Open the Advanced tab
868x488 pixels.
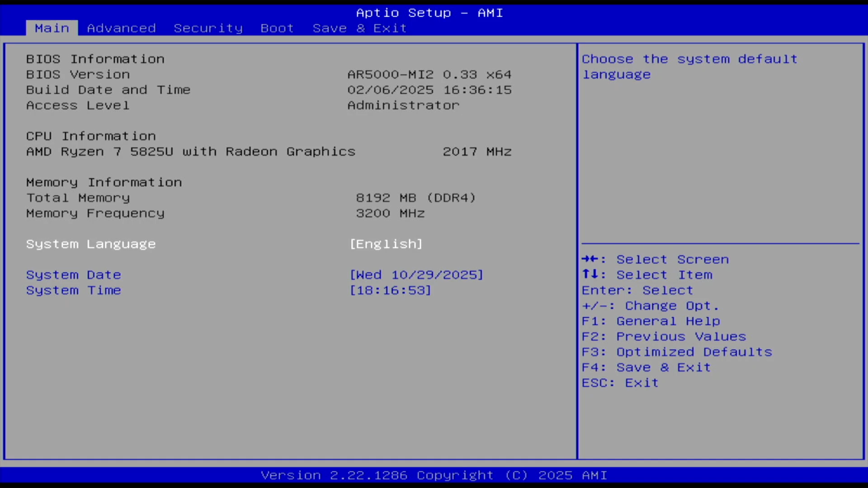pyautogui.click(x=121, y=28)
